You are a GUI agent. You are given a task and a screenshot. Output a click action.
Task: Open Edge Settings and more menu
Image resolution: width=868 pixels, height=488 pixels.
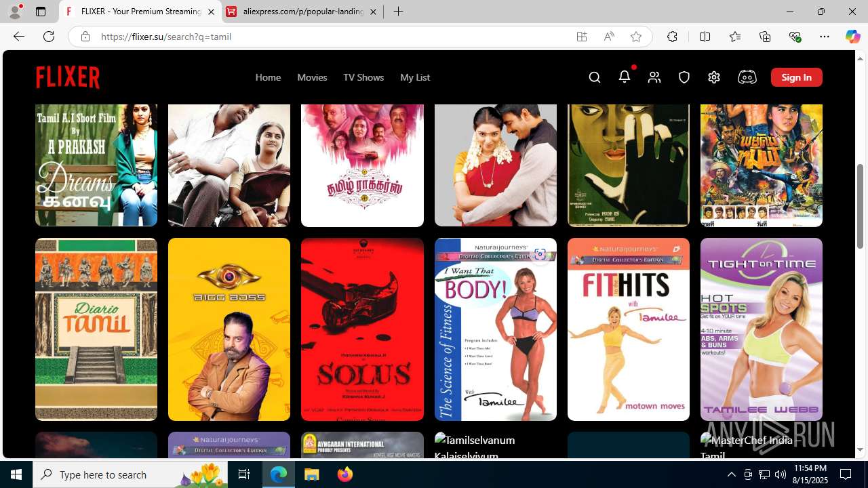click(825, 37)
